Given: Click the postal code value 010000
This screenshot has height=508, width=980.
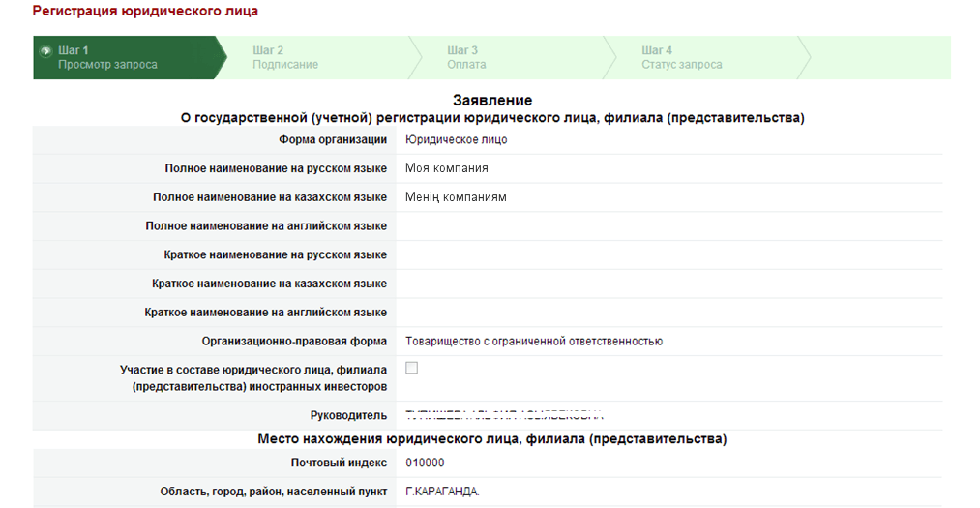Looking at the screenshot, I should 425,463.
